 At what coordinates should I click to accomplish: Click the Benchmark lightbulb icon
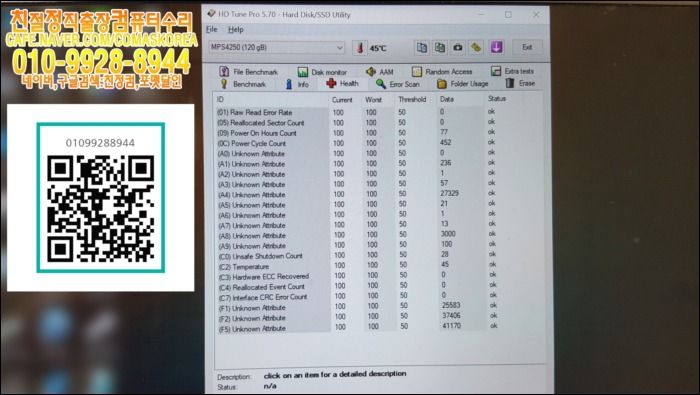click(x=224, y=84)
